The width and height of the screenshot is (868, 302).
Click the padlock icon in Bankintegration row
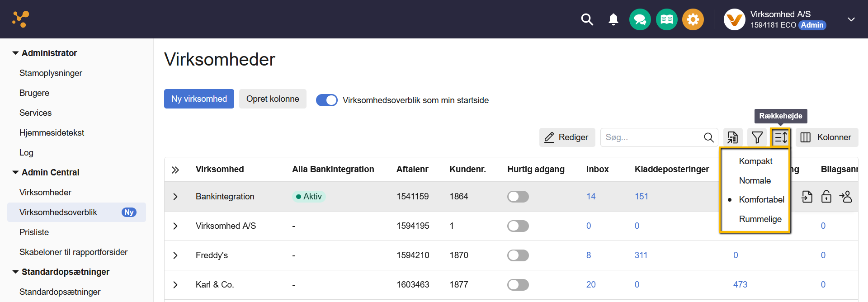tap(826, 197)
